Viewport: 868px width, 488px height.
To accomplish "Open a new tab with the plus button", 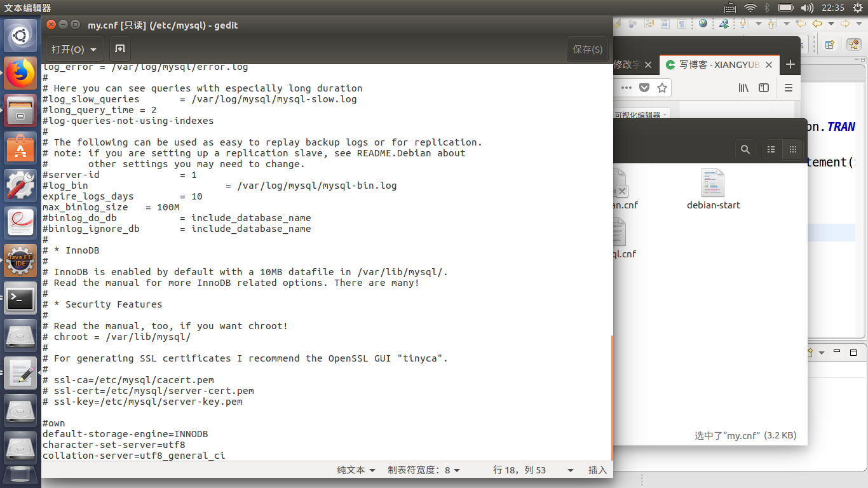I will click(790, 64).
